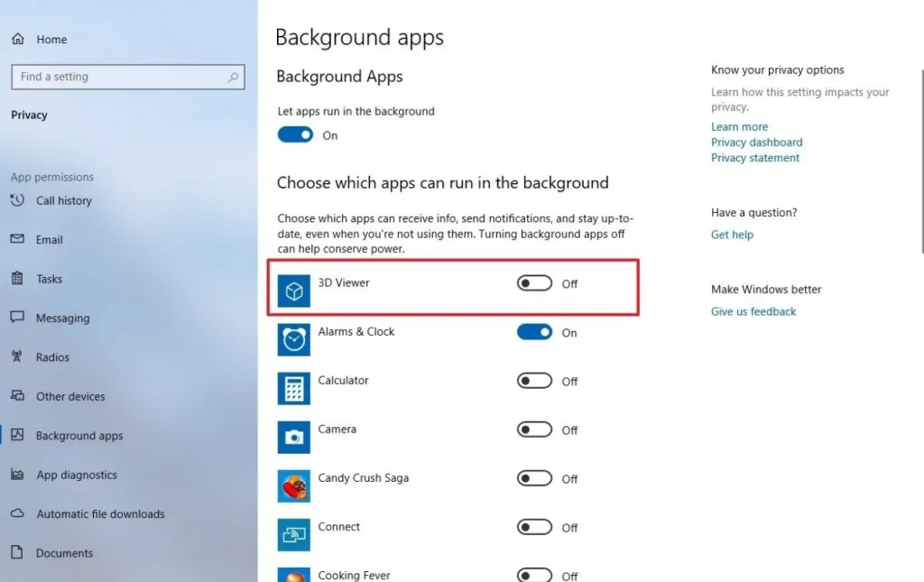Screen dimensions: 924x582
Task: Open Call history in sidebar
Action: point(63,200)
